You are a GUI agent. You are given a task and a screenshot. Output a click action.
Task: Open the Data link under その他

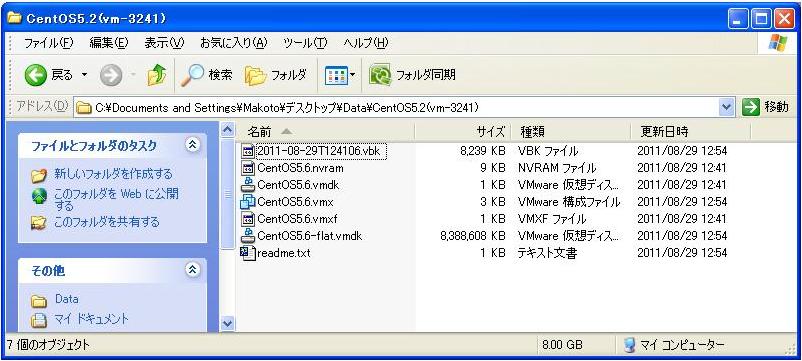click(66, 299)
